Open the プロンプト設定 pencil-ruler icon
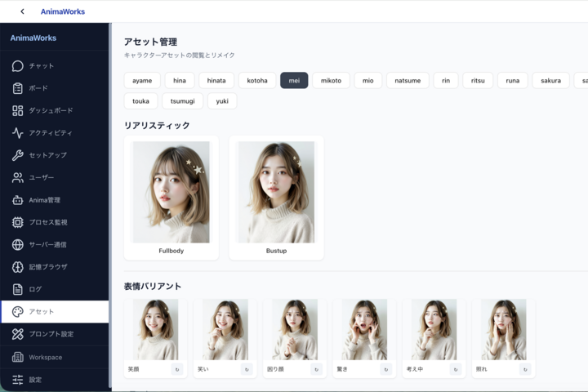The image size is (588, 392). [18, 334]
